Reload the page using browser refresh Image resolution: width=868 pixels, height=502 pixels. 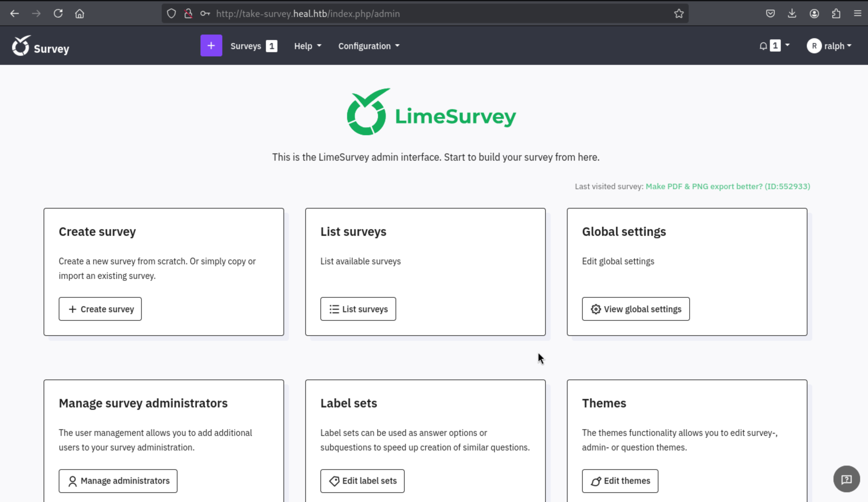pos(58,14)
